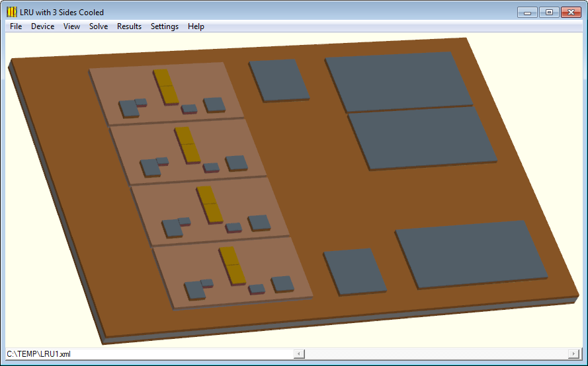Open the Help menu
Image resolution: width=588 pixels, height=366 pixels.
tap(196, 26)
